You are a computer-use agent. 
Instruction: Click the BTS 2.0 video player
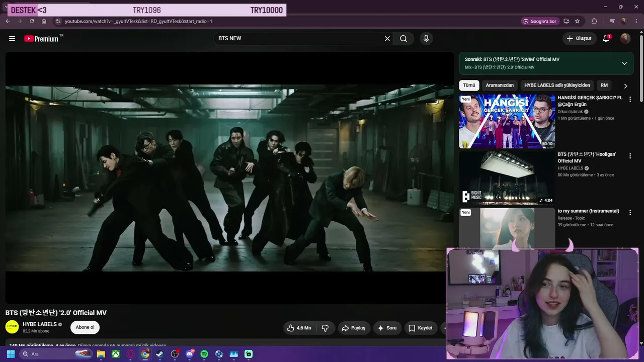(x=229, y=178)
